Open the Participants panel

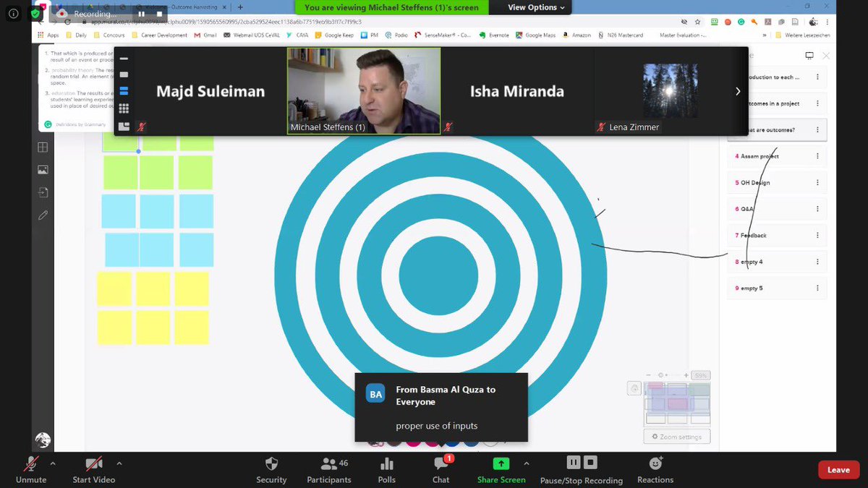point(329,468)
